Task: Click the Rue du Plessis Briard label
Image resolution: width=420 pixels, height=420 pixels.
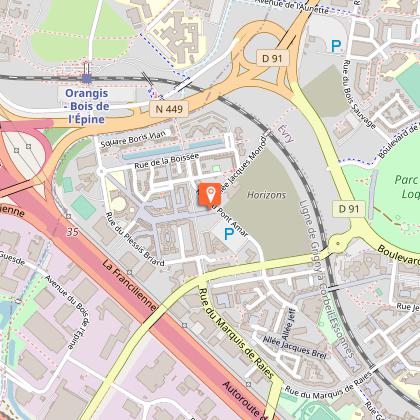Action: (135, 239)
